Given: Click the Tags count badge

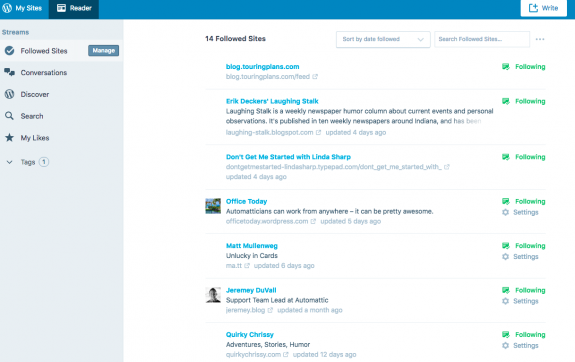Looking at the screenshot, I should pos(44,162).
